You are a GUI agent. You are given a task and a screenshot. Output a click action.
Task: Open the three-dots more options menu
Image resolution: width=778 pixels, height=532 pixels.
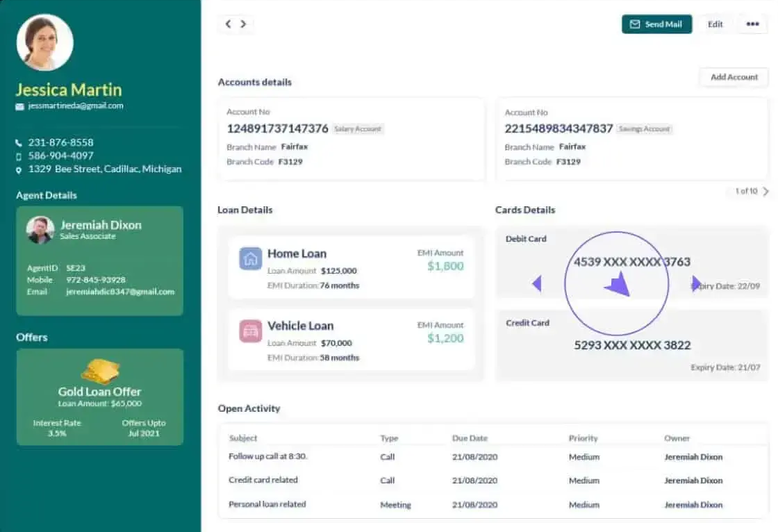pos(752,24)
